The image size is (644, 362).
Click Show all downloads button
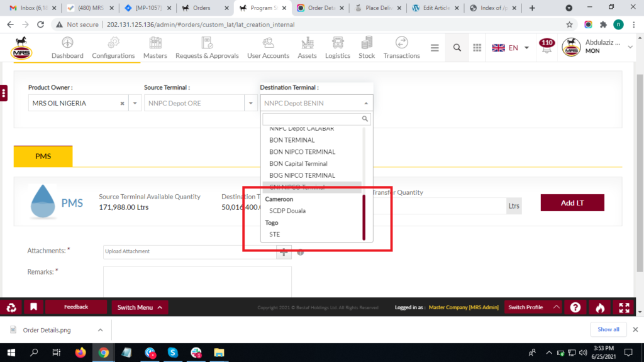[608, 329]
